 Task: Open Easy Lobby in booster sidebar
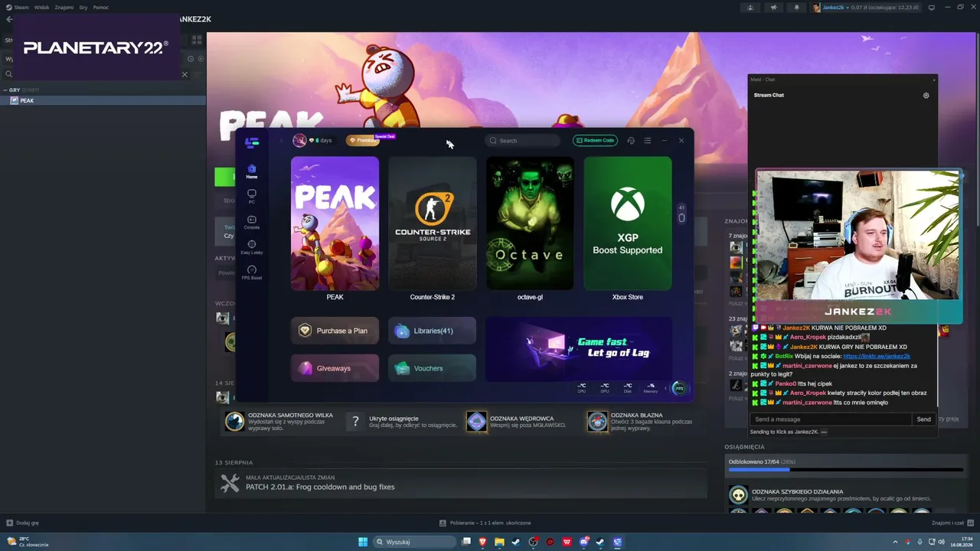click(252, 247)
